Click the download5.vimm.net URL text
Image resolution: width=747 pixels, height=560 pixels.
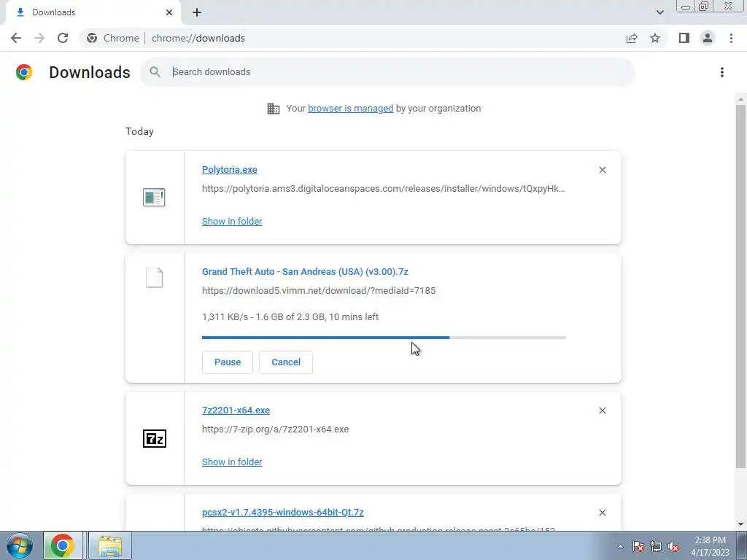pyautogui.click(x=319, y=290)
